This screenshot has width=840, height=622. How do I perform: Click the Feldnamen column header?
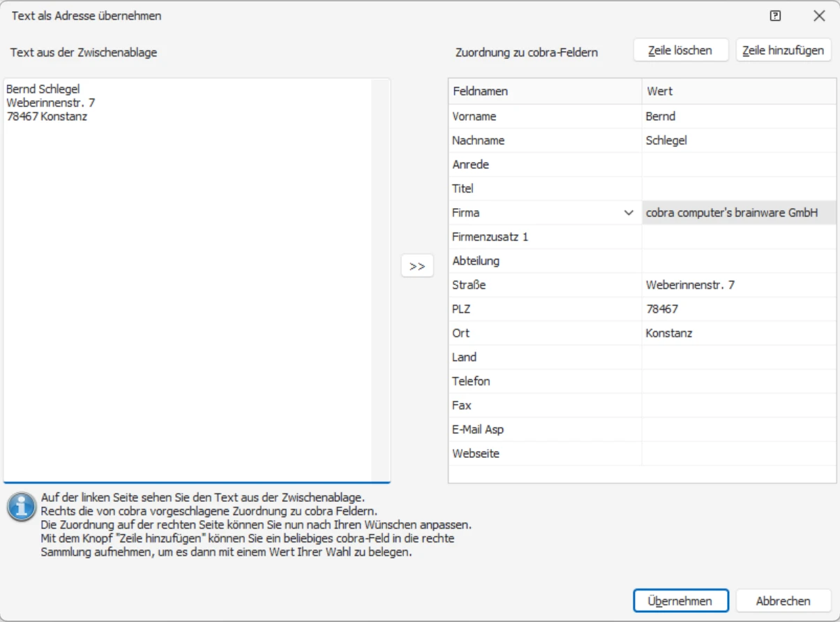coord(544,91)
